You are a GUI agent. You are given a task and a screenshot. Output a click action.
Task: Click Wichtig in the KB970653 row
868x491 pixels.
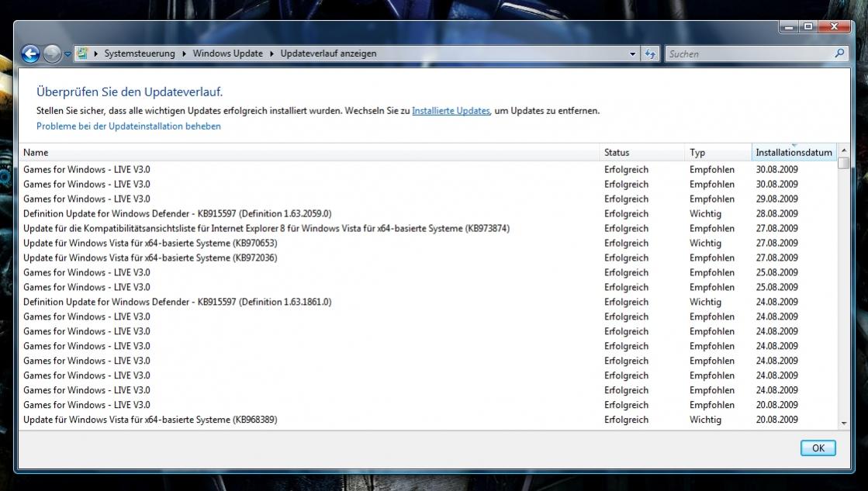coord(705,243)
